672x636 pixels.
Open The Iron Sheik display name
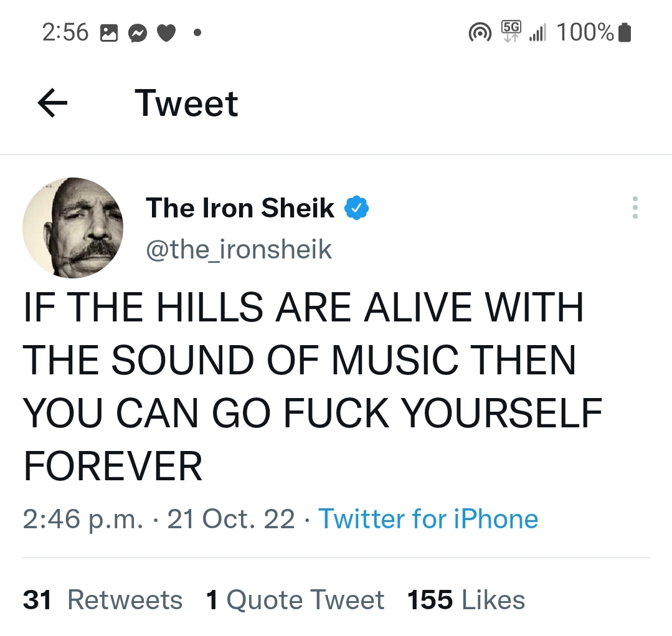click(x=240, y=208)
